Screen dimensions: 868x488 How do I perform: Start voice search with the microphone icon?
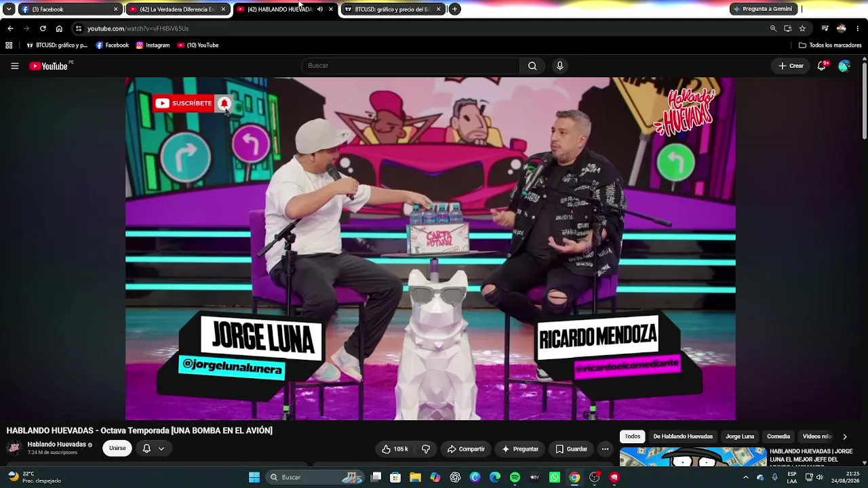click(x=559, y=66)
